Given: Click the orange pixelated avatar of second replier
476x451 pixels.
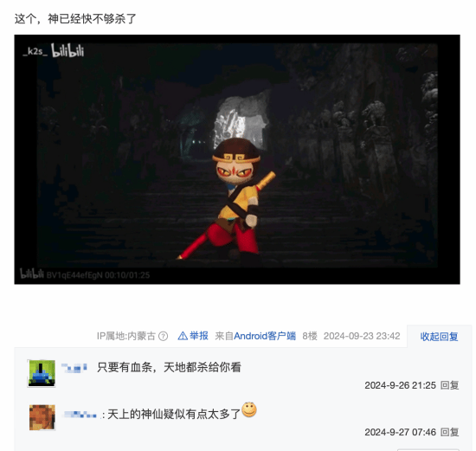Looking at the screenshot, I should click(x=42, y=417).
